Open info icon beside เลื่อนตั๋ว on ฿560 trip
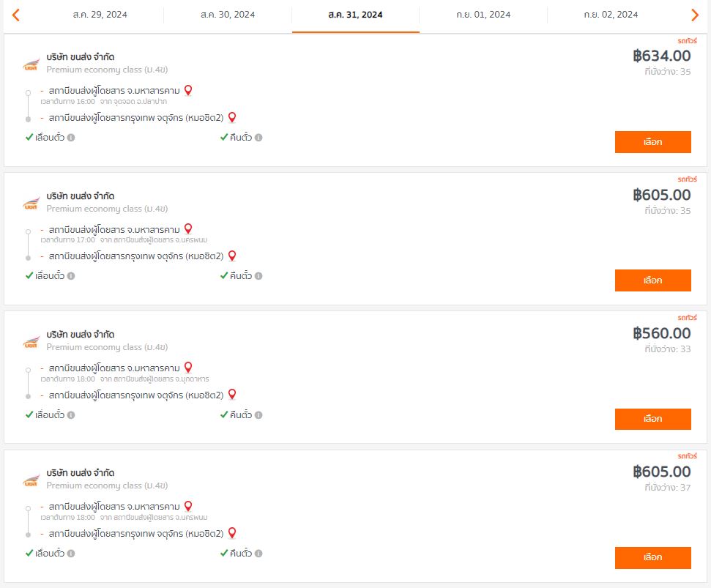 71,414
